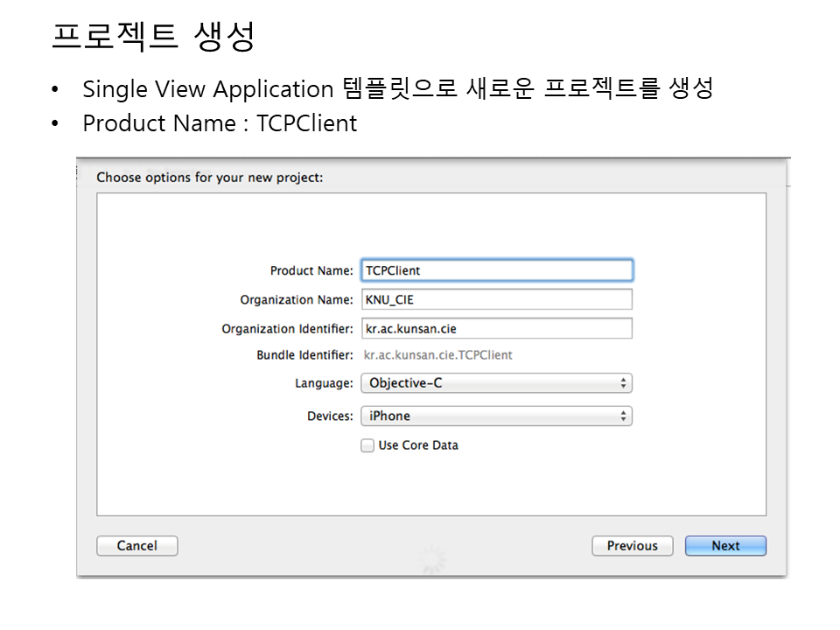The height and width of the screenshot is (630, 840).
Task: Click the "Product Name : TCPClient" bullet text
Action: coord(219,123)
